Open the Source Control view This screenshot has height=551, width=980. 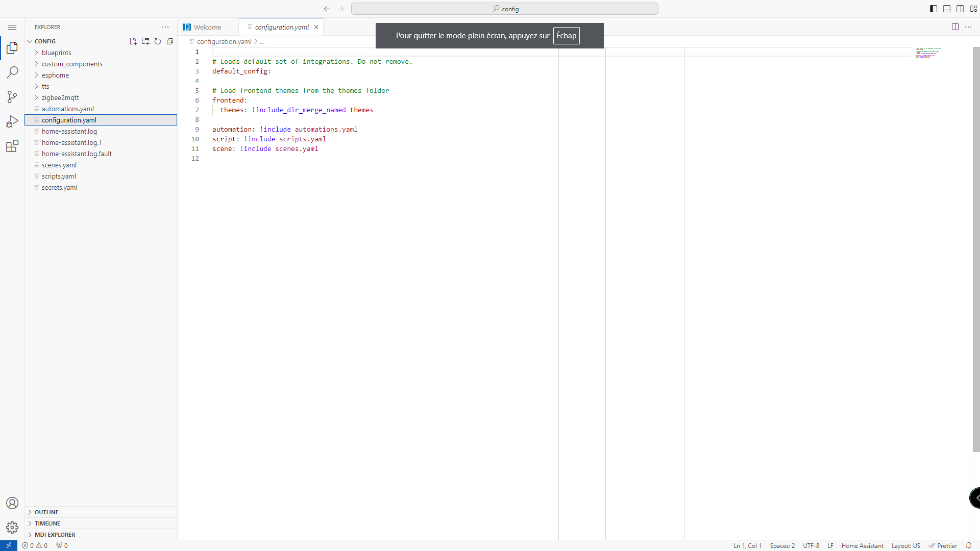[12, 97]
